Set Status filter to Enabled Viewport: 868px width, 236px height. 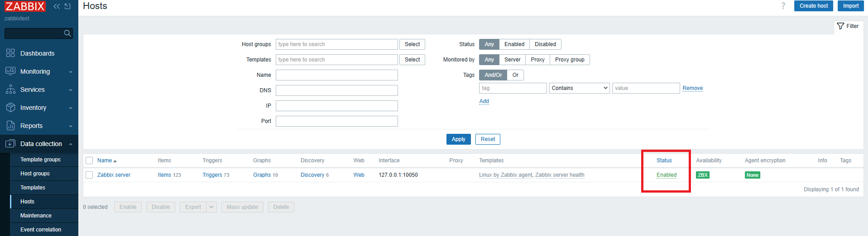coord(514,44)
